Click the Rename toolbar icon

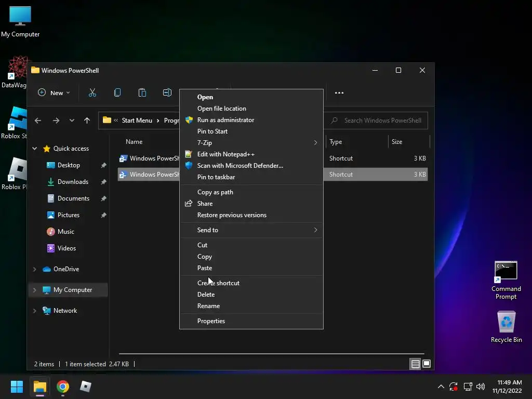(167, 92)
